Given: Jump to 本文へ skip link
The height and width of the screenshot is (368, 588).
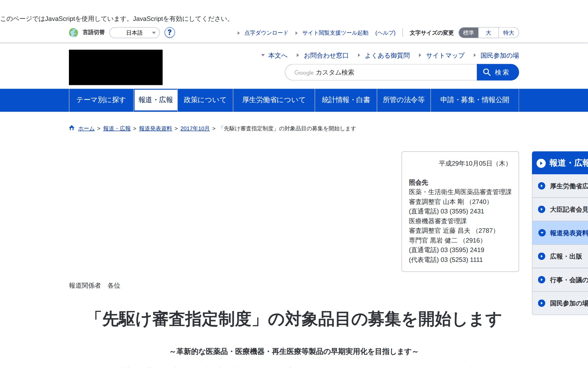Looking at the screenshot, I should pos(277,56).
